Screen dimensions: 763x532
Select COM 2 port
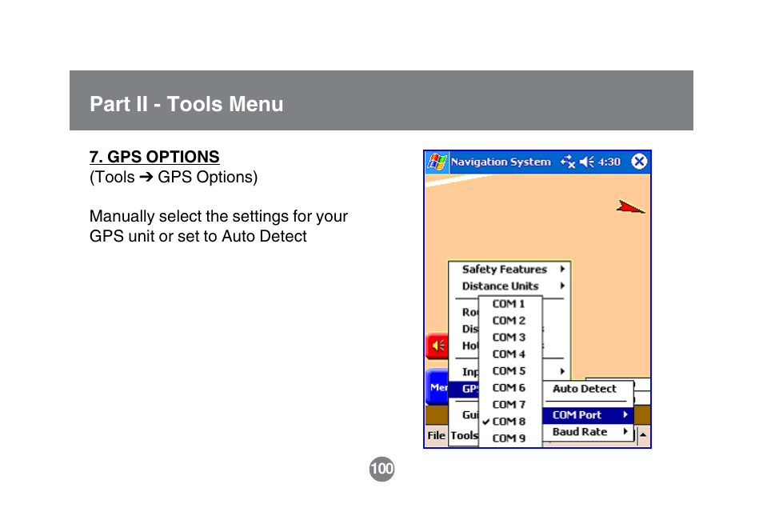[510, 321]
